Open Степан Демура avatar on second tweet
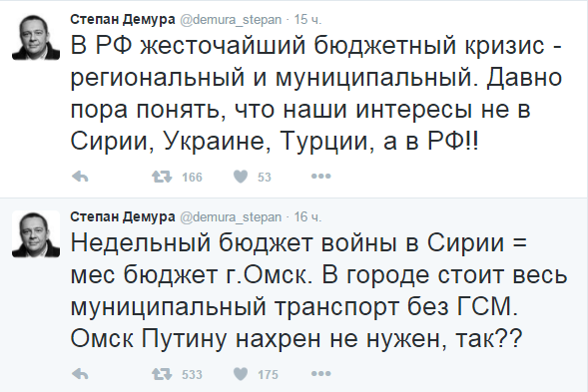Image resolution: width=588 pixels, height=392 pixels. pyautogui.click(x=36, y=233)
